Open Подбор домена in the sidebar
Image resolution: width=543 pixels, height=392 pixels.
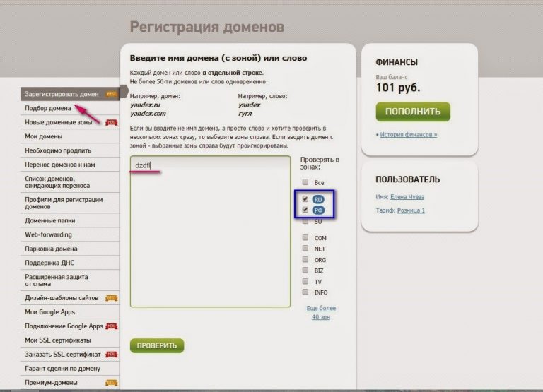pyautogui.click(x=48, y=108)
